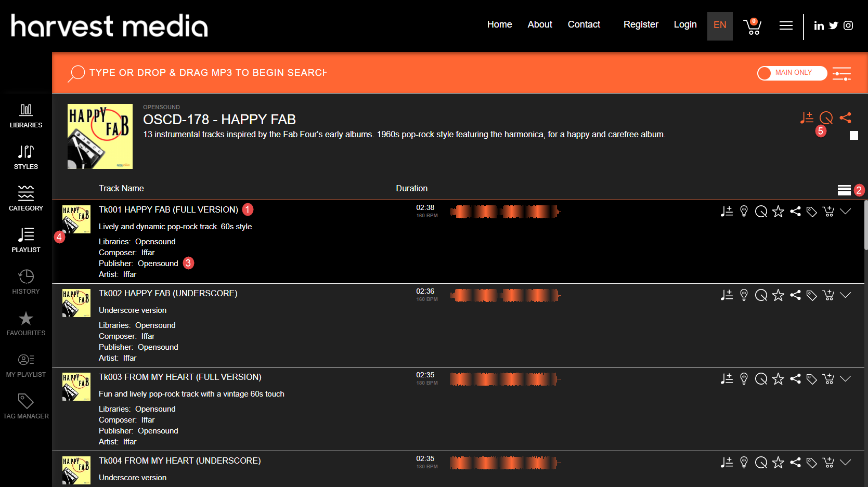Screen dimensions: 868x487
Task: Click the share icon for Tk003
Action: coord(795,379)
